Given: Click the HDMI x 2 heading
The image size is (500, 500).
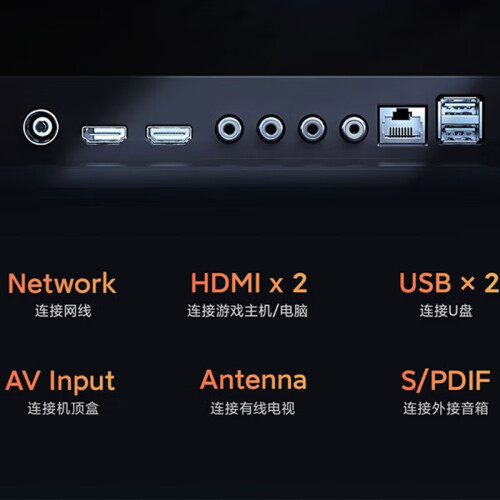Looking at the screenshot, I should [x=249, y=283].
